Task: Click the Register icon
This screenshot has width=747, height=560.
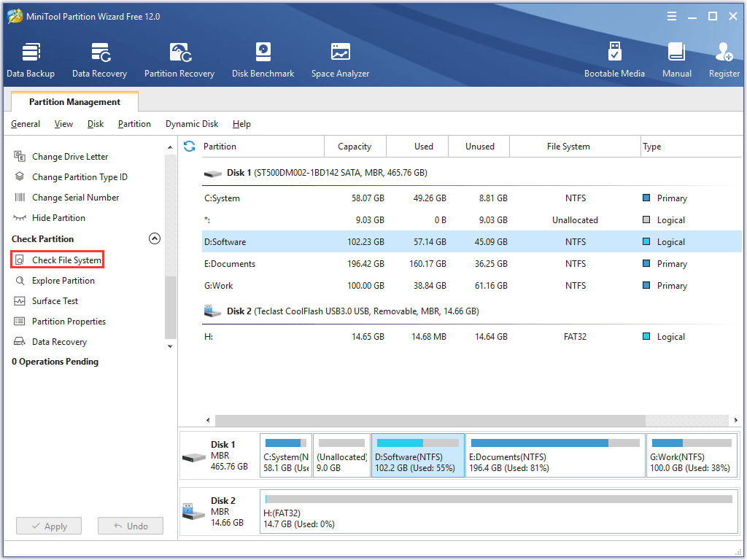Action: (x=724, y=52)
